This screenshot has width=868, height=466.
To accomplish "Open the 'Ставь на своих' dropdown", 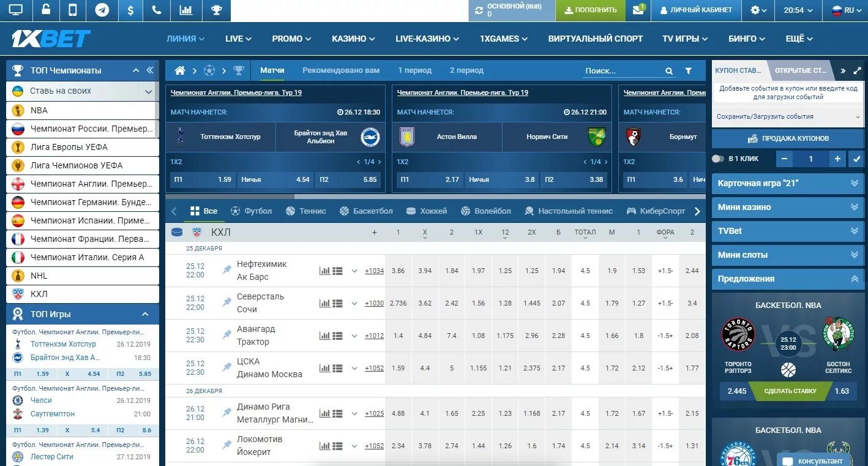I will click(x=149, y=91).
